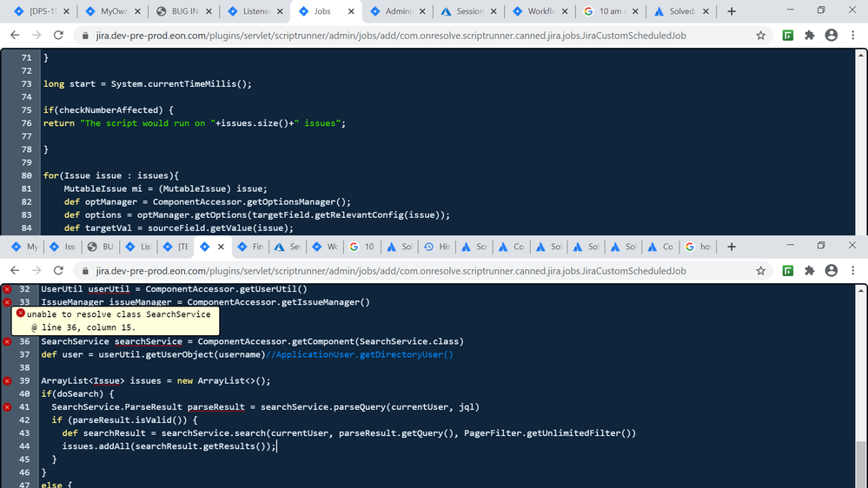The image size is (868, 488).
Task: Click the error marker on line 33
Action: (7, 302)
